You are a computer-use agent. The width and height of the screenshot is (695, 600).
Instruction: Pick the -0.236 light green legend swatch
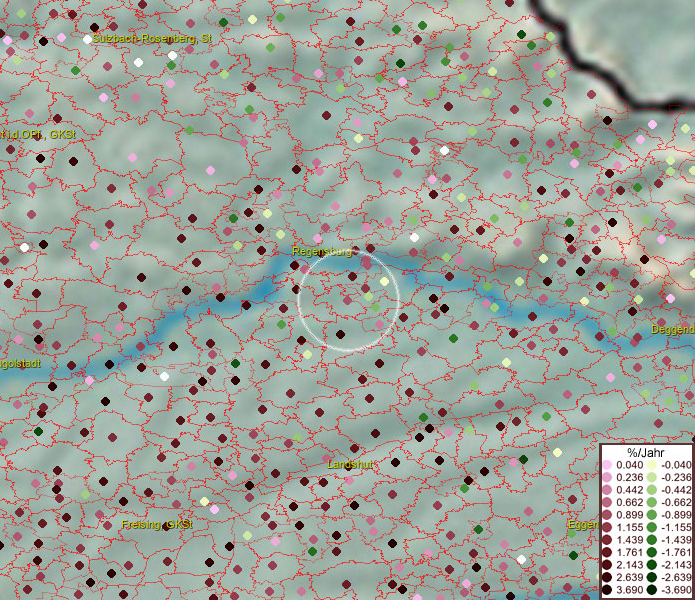[x=652, y=477]
